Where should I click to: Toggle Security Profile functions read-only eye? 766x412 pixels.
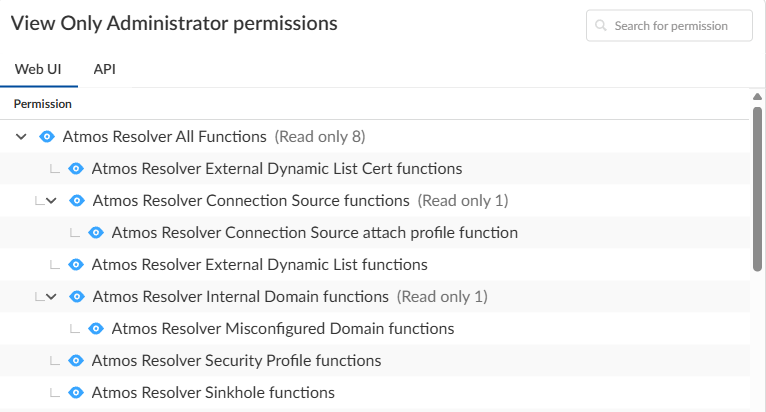75,361
